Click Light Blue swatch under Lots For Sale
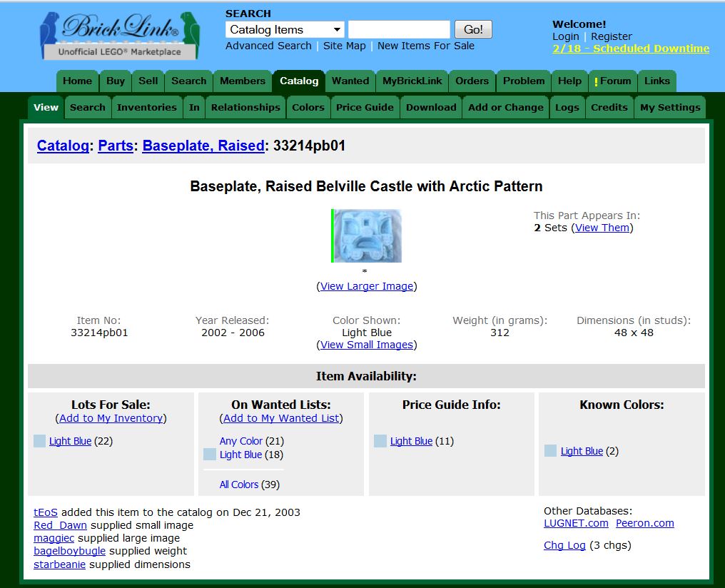The image size is (725, 588). (40, 441)
